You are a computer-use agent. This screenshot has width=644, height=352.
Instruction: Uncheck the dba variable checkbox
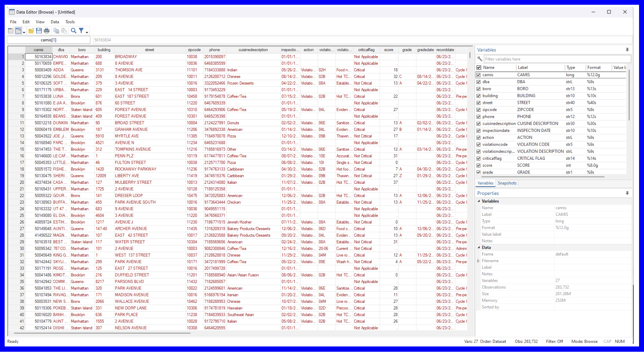pos(479,82)
